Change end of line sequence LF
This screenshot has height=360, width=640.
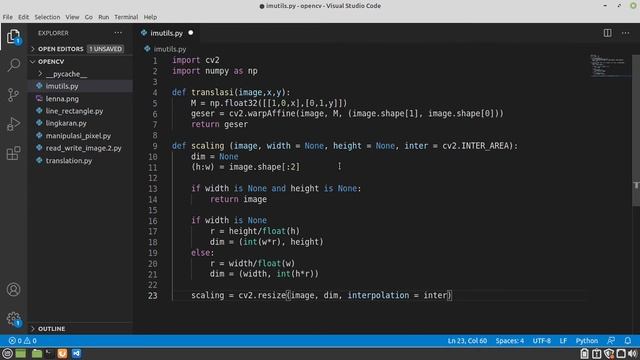(563, 340)
